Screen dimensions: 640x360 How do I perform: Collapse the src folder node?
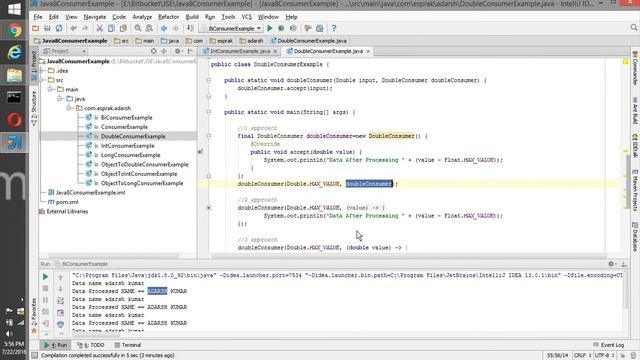click(x=43, y=80)
